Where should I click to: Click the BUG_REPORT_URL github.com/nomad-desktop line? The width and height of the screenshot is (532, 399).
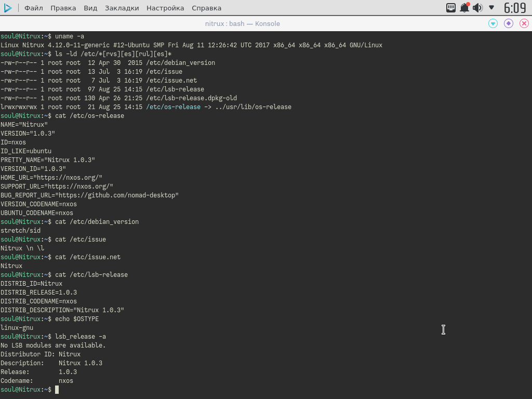coord(89,195)
